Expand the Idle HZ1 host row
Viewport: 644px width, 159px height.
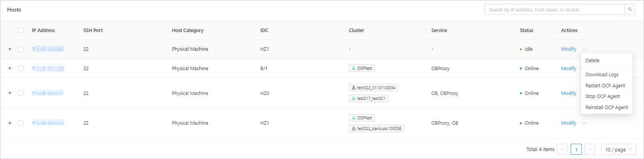click(10, 49)
